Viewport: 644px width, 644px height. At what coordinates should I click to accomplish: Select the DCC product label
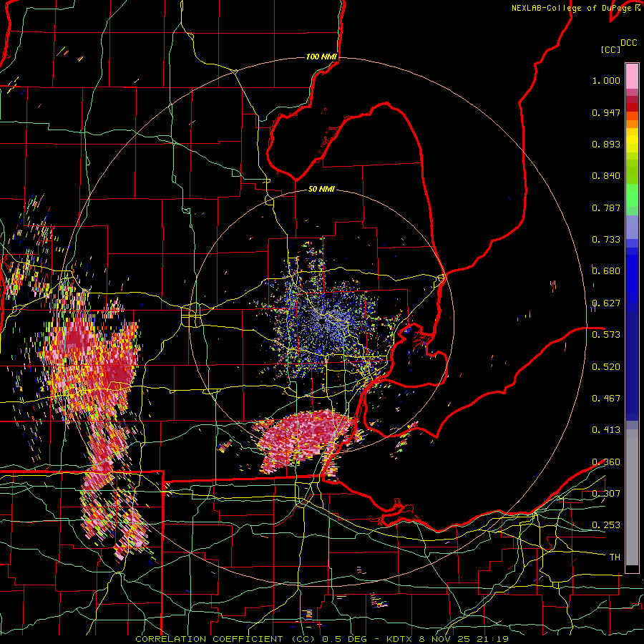[x=628, y=43]
